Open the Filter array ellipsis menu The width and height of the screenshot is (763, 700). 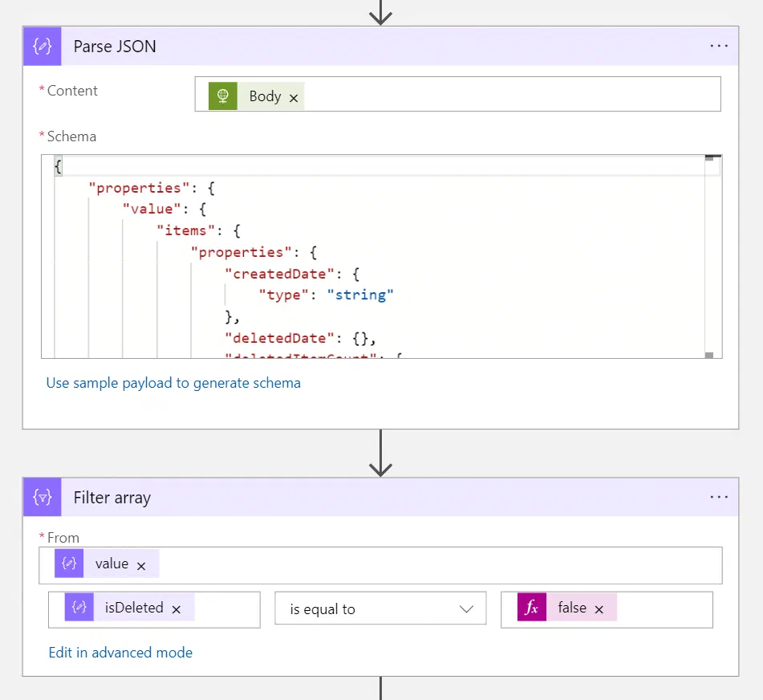(719, 497)
